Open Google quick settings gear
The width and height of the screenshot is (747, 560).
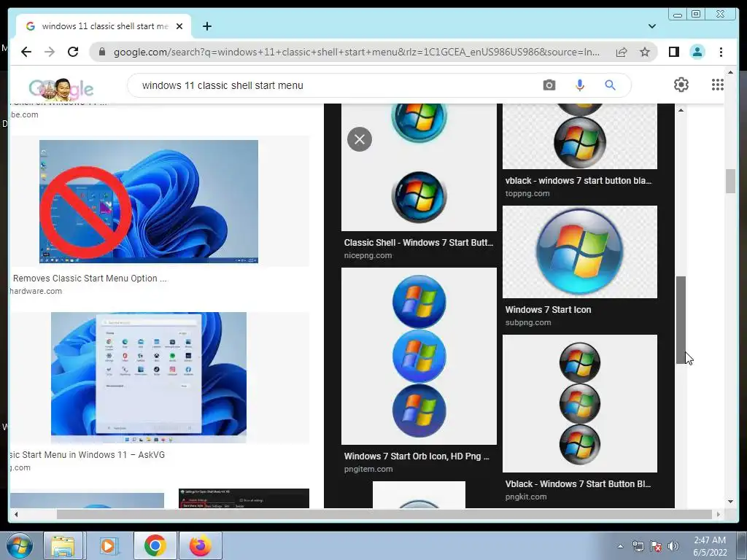(x=681, y=85)
